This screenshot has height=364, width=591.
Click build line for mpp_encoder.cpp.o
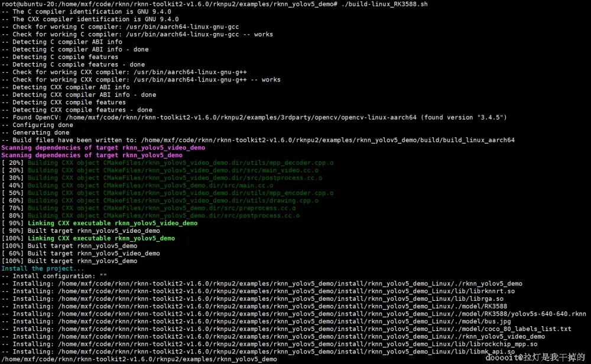click(167, 193)
